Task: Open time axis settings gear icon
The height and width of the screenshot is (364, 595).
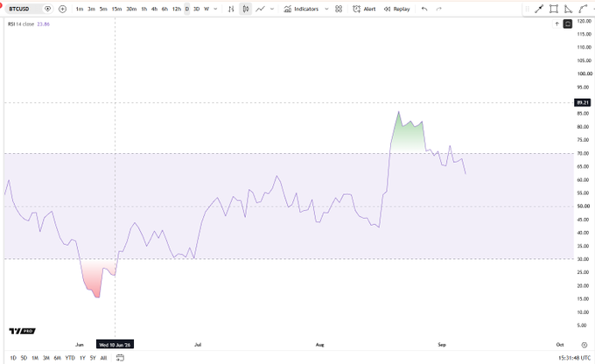Action: [584, 345]
